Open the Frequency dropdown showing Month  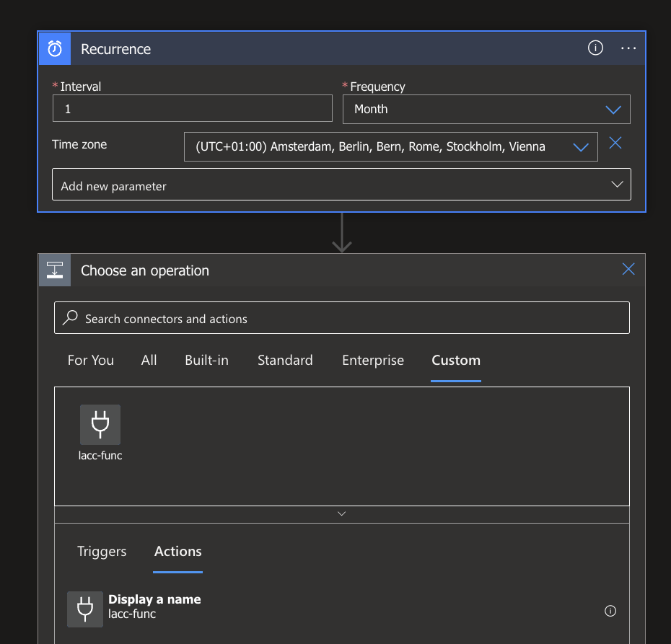pyautogui.click(x=486, y=110)
